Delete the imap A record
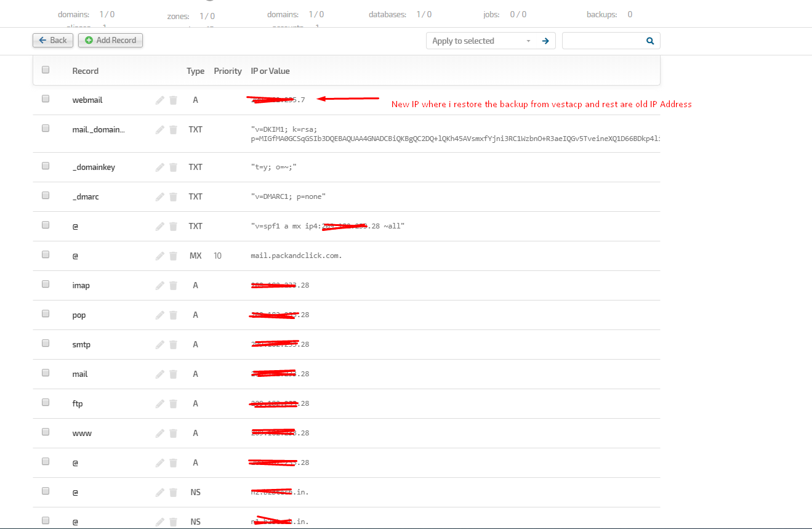 click(173, 285)
